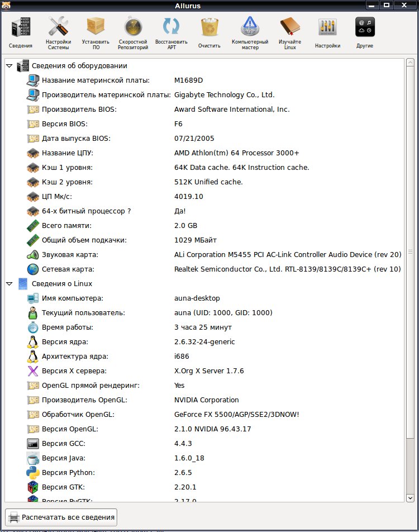419x532 pixels.
Task: Click the speaker icon beside Звуковая карта
Action: [x=33, y=255]
